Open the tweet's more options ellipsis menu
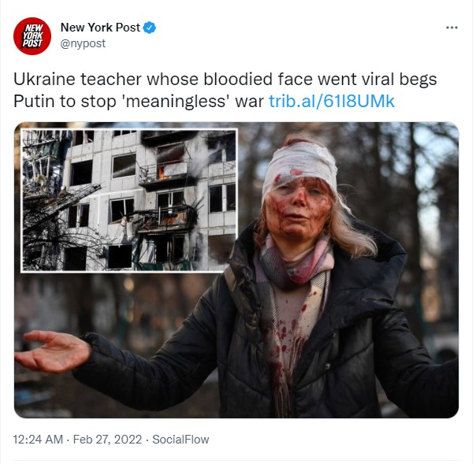 [452, 28]
